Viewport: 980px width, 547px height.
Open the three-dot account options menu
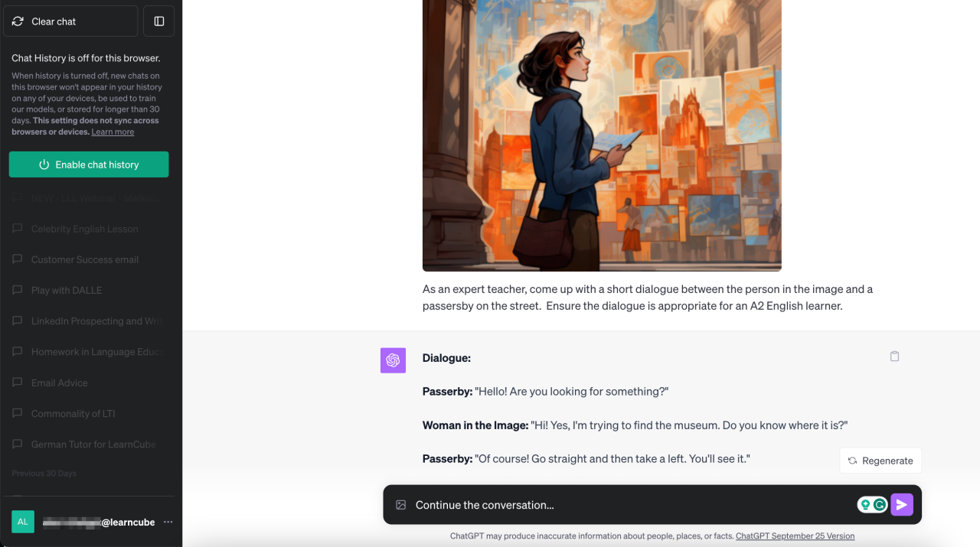168,522
